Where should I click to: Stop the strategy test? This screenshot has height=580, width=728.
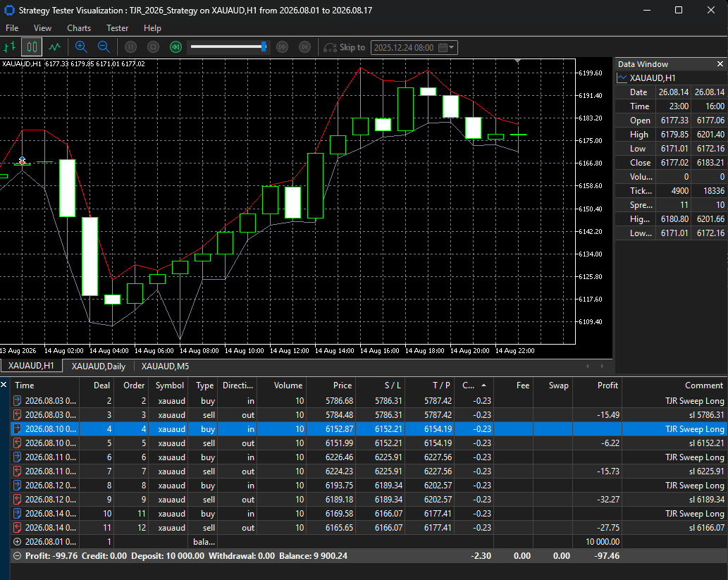(x=153, y=47)
